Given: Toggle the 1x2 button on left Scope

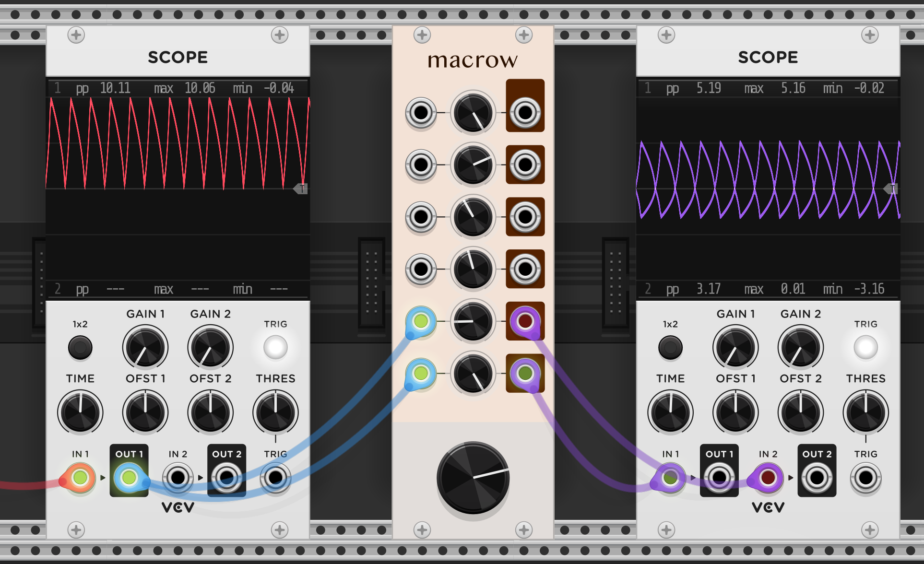Looking at the screenshot, I should [x=80, y=347].
